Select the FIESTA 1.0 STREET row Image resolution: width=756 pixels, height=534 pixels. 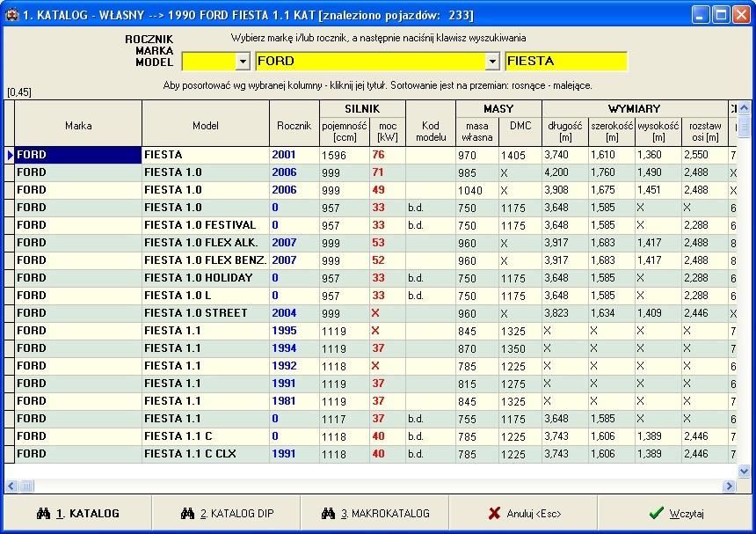(x=370, y=313)
